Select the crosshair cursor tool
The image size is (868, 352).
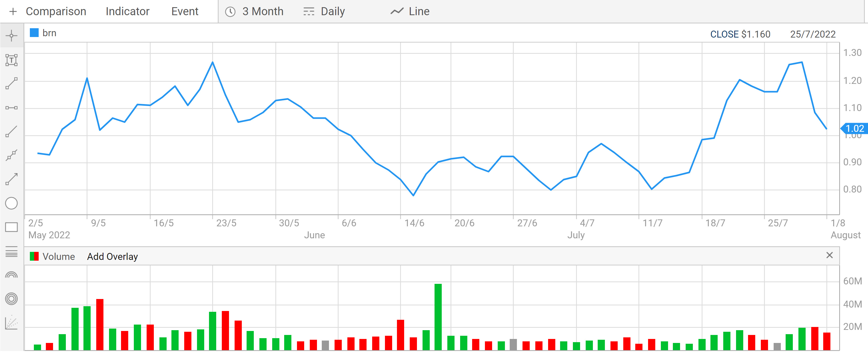(x=11, y=36)
